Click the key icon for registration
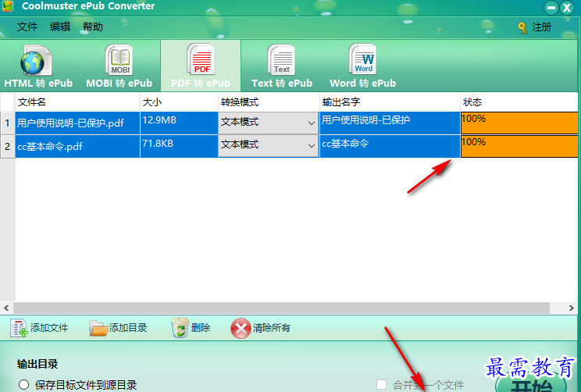The width and height of the screenshot is (581, 392). coord(522,27)
